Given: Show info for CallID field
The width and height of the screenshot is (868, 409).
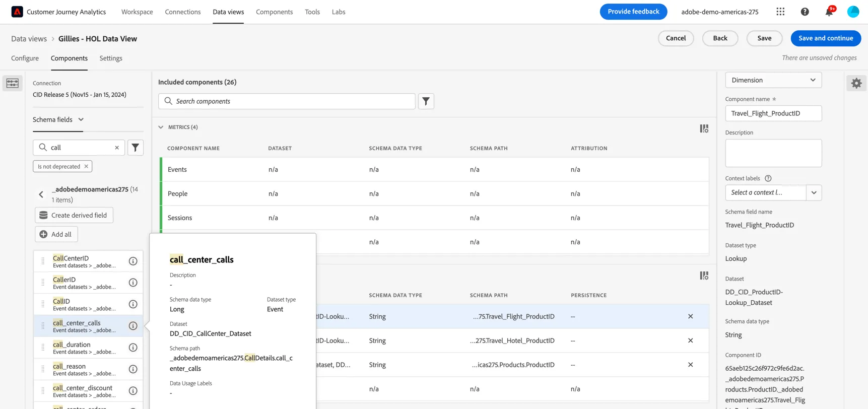Looking at the screenshot, I should tap(133, 304).
